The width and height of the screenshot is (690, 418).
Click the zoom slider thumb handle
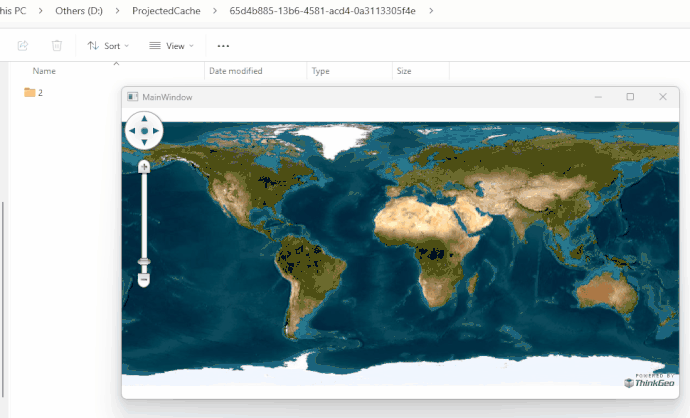pyautogui.click(x=144, y=263)
